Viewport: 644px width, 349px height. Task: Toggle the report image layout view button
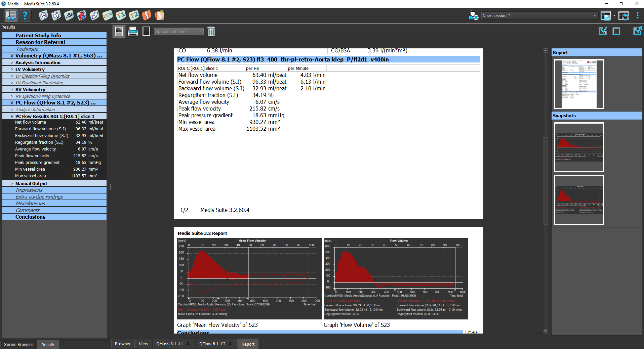click(x=119, y=31)
